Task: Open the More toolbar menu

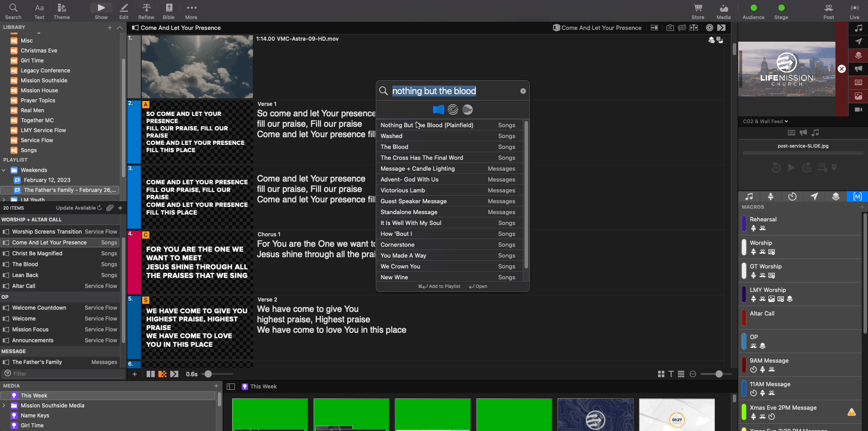Action: (191, 11)
